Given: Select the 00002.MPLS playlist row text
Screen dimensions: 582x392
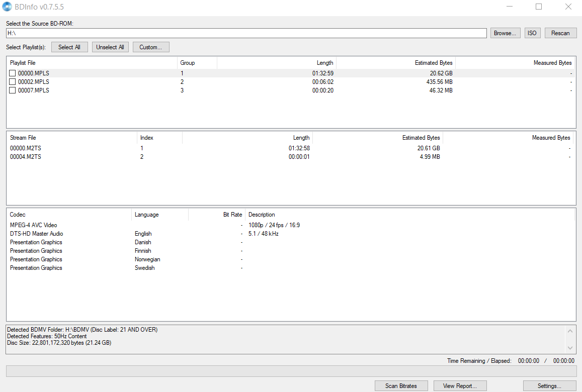Looking at the screenshot, I should tap(33, 82).
